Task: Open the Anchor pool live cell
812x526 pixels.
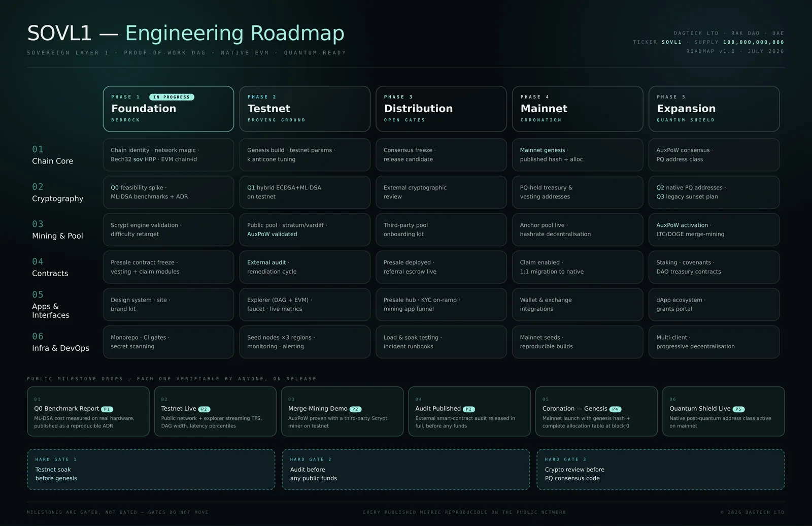Action: (578, 229)
